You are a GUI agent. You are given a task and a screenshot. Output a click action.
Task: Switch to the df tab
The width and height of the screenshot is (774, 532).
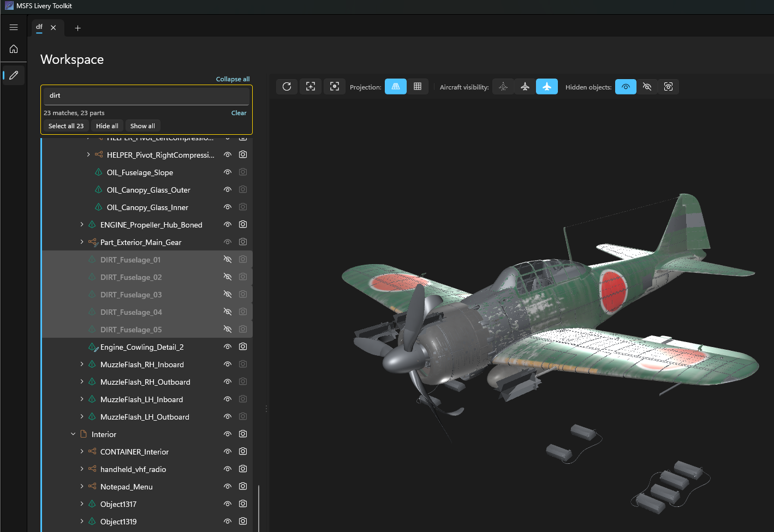[x=39, y=27]
